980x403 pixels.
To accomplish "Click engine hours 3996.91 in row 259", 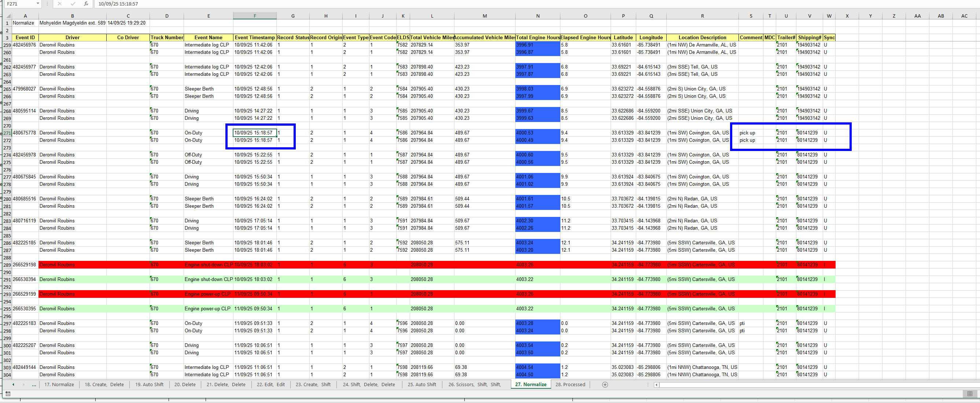I will click(538, 45).
